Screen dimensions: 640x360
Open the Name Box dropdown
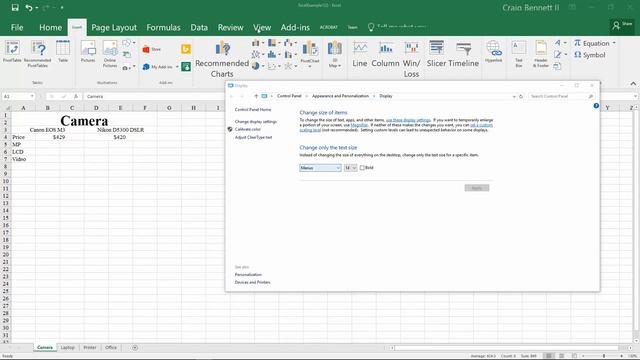tap(32, 96)
